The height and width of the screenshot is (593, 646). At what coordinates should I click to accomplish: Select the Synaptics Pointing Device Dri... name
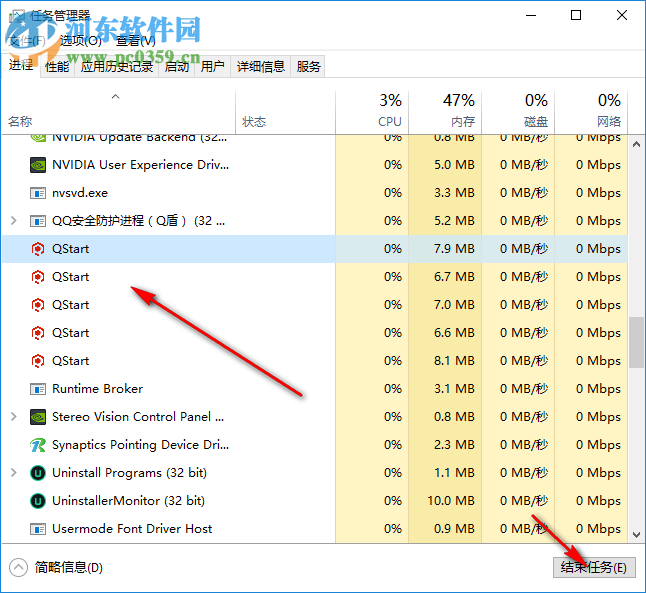[x=140, y=445]
